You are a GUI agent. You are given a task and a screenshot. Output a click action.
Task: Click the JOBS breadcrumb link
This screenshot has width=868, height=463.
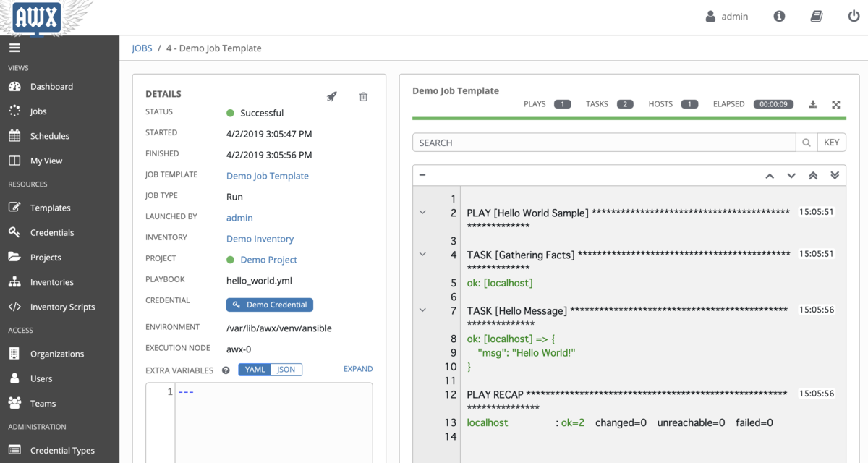coord(142,48)
